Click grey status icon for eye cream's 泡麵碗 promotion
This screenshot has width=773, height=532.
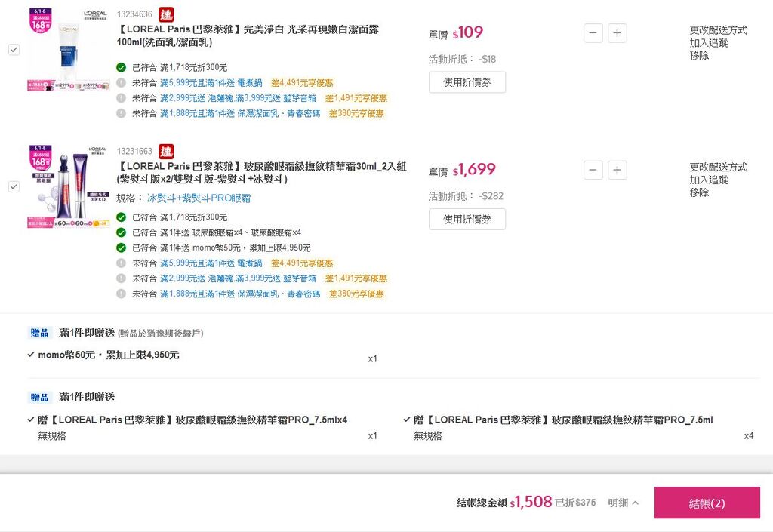point(122,278)
